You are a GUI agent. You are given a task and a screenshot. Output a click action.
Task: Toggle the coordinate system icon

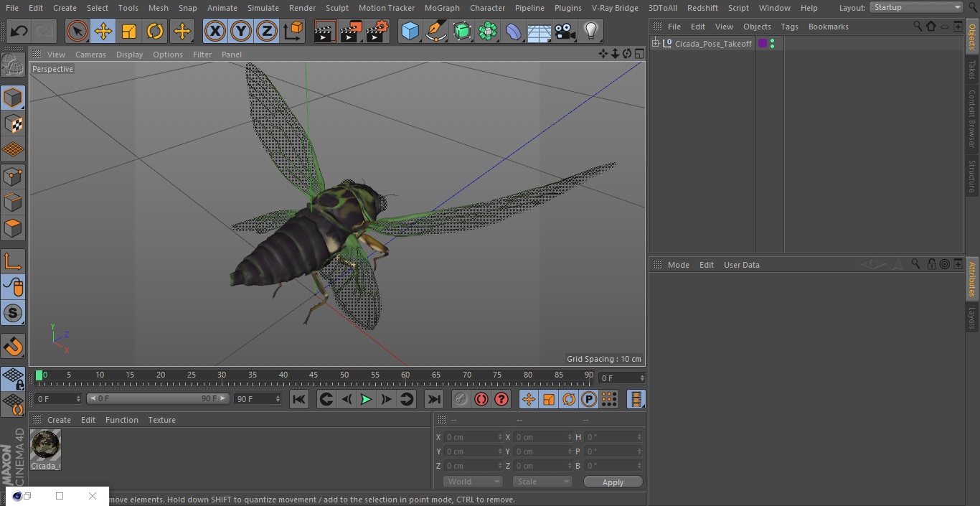click(x=293, y=31)
